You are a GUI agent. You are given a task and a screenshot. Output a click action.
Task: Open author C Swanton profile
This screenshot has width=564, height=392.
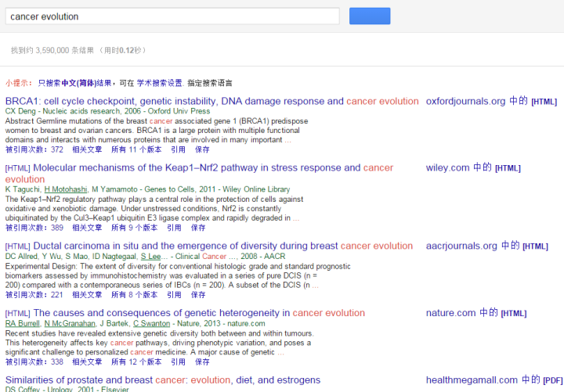pos(152,324)
